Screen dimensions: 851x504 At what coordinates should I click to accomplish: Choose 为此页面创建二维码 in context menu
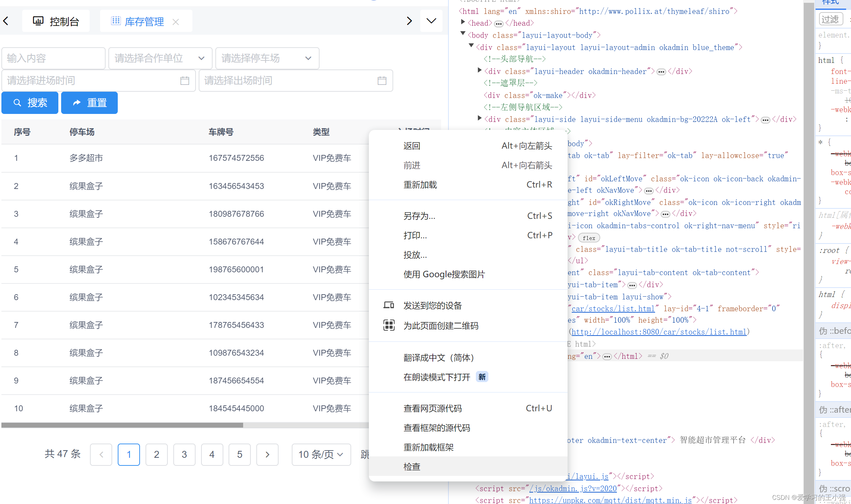(x=468, y=326)
